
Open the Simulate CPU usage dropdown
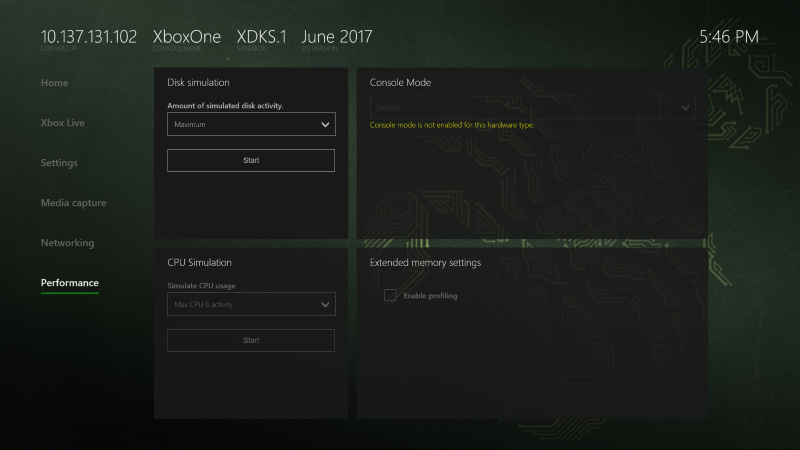(x=251, y=304)
